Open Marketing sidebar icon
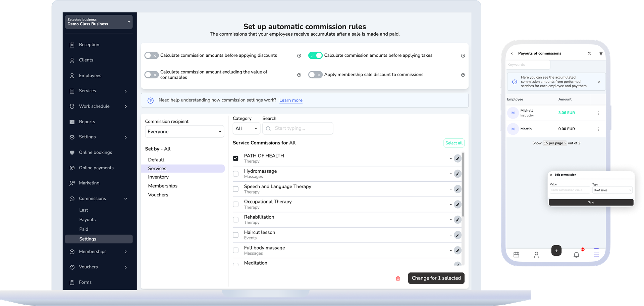 click(x=72, y=183)
